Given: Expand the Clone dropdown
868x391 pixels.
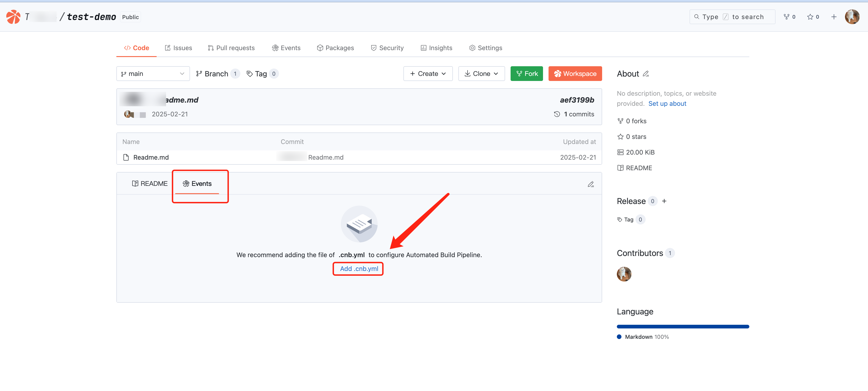Looking at the screenshot, I should coord(481,74).
